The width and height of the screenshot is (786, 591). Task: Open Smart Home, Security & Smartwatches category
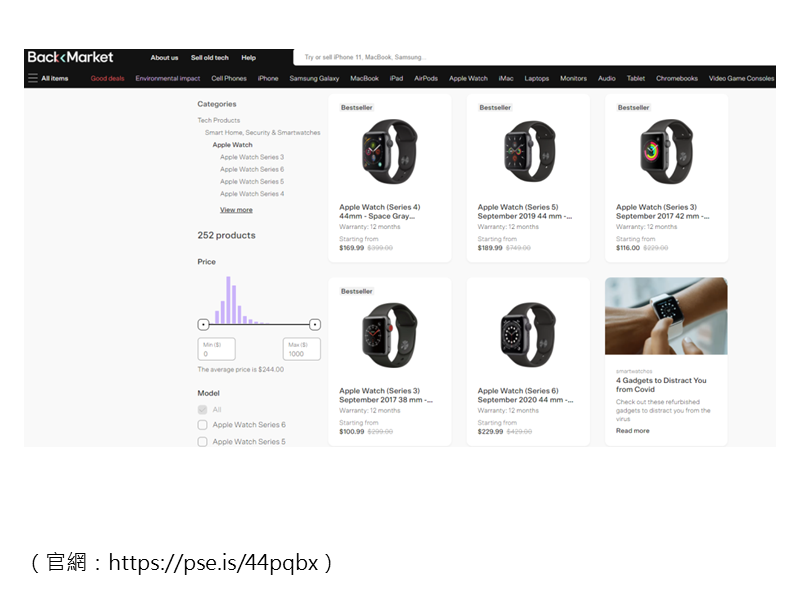(x=262, y=132)
